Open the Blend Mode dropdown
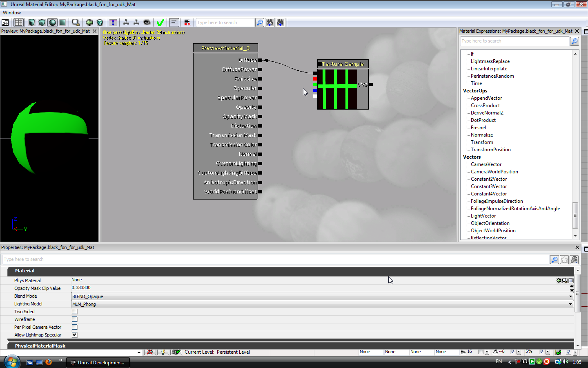 click(x=570, y=296)
